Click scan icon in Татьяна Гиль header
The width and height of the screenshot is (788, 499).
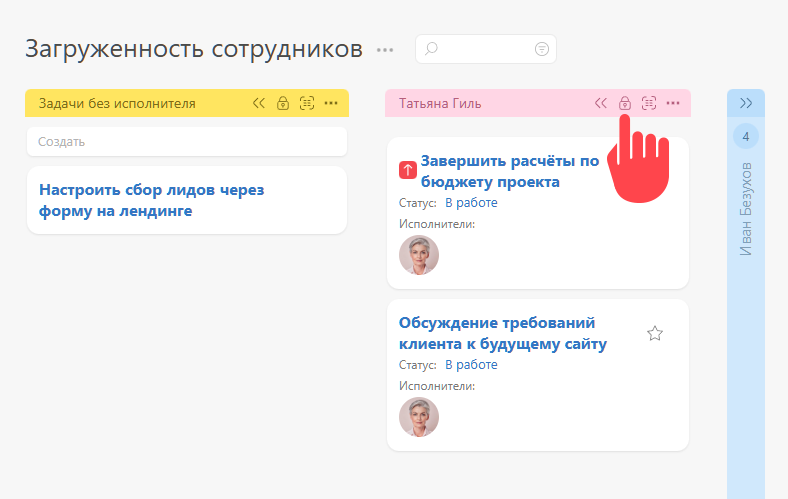649,103
